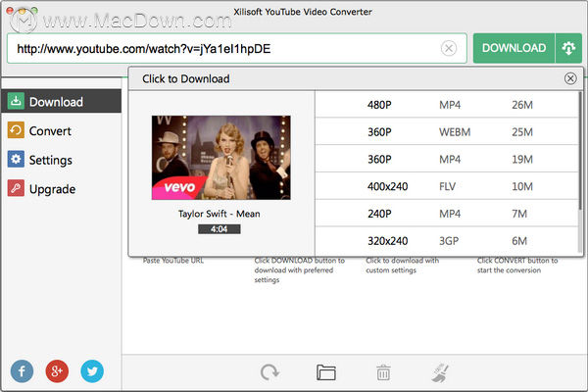This screenshot has width=588, height=392.
Task: Click the Taylor Swift - Mean title text
Action: (219, 214)
